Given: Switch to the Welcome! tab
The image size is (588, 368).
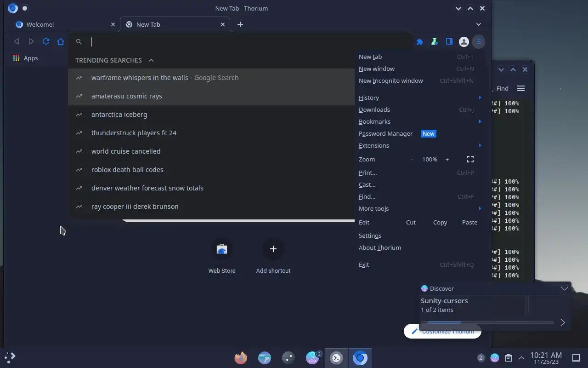Looking at the screenshot, I should pos(63,24).
